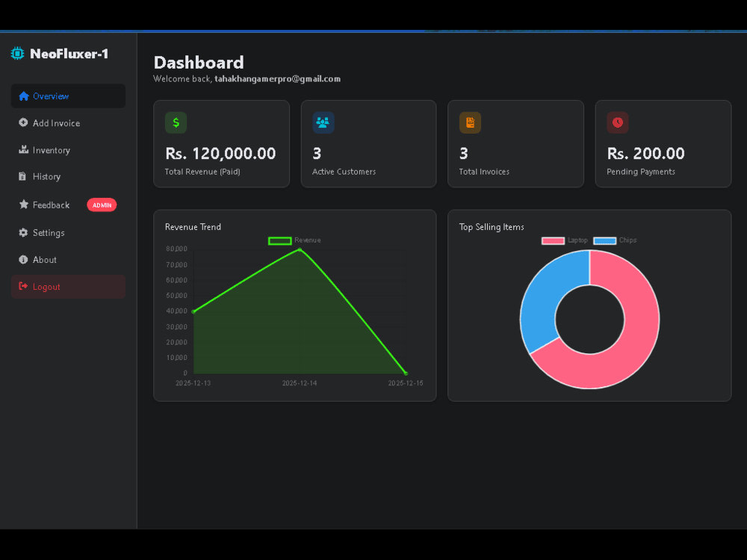The width and height of the screenshot is (747, 560).
Task: Click the red ADMIN badge
Action: click(102, 205)
